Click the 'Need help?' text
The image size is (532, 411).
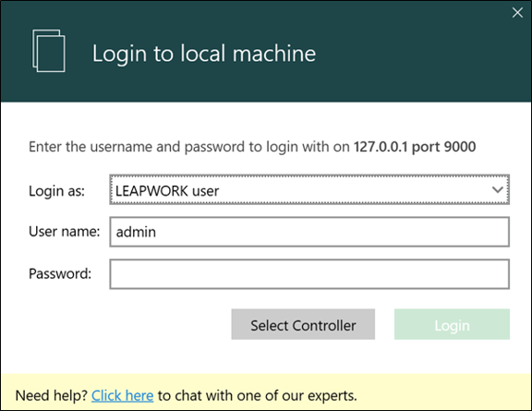(x=52, y=395)
